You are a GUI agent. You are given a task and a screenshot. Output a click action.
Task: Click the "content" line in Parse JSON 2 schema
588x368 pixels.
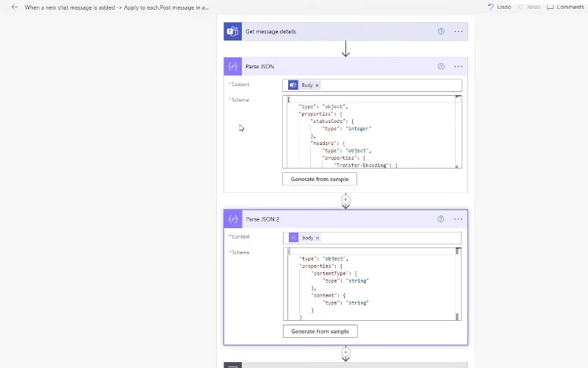click(329, 296)
